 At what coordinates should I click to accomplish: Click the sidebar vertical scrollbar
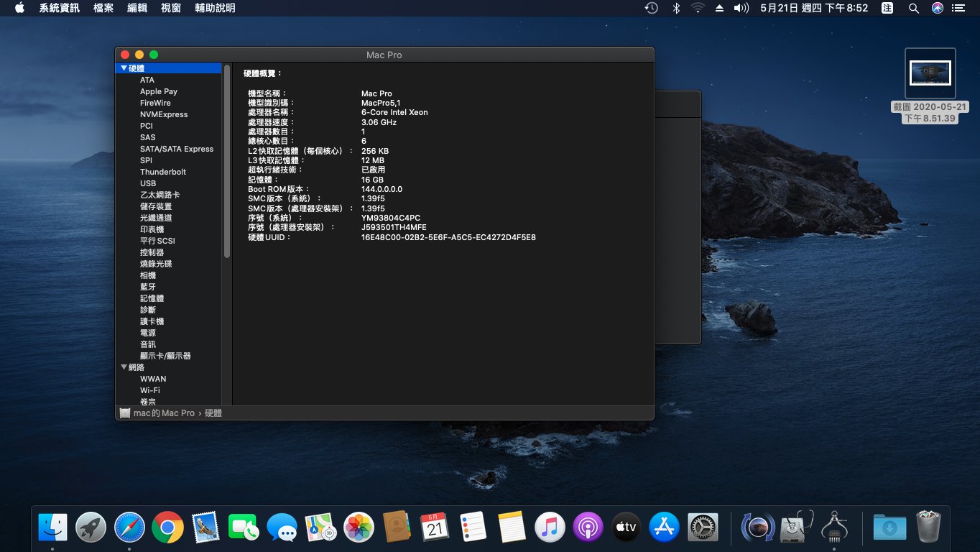[x=227, y=162]
